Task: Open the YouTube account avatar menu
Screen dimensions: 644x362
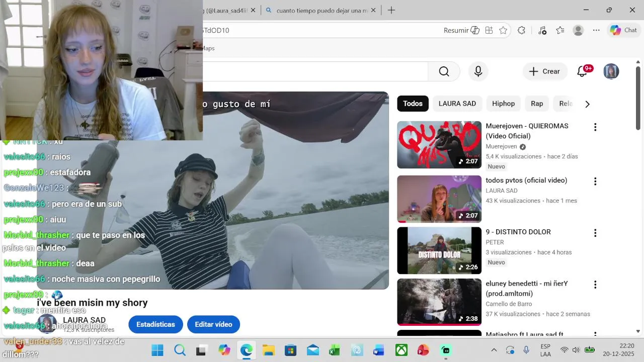Action: coord(611,71)
